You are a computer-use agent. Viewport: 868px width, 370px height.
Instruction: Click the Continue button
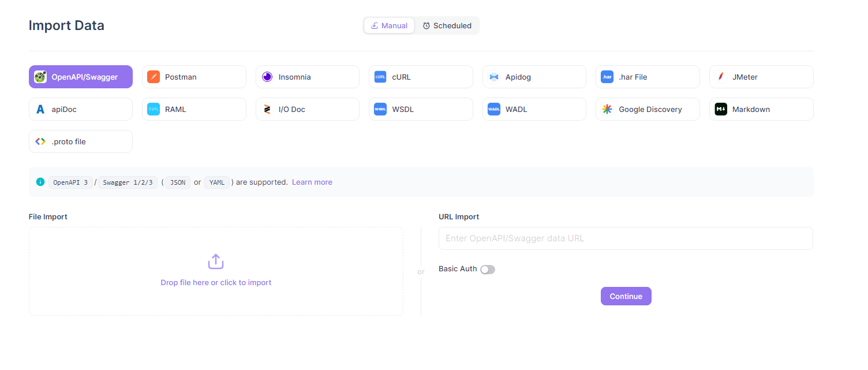point(626,296)
